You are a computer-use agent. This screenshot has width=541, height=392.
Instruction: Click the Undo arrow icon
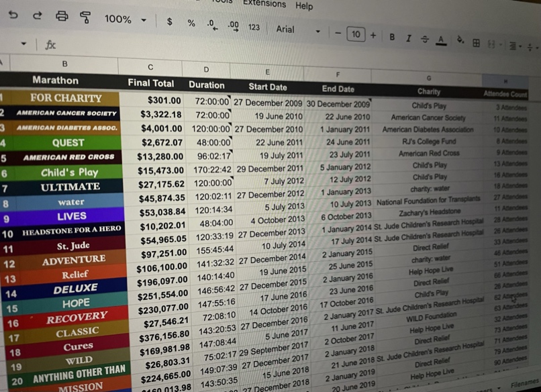(13, 15)
